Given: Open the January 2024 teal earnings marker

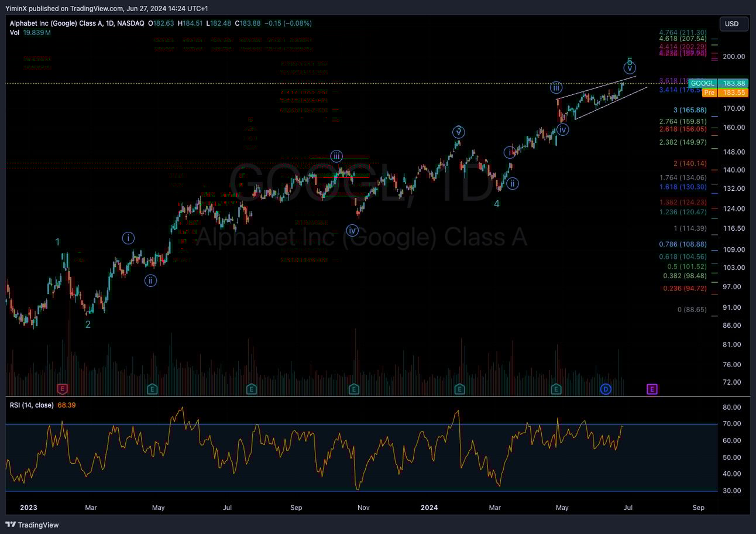Looking at the screenshot, I should click(459, 389).
